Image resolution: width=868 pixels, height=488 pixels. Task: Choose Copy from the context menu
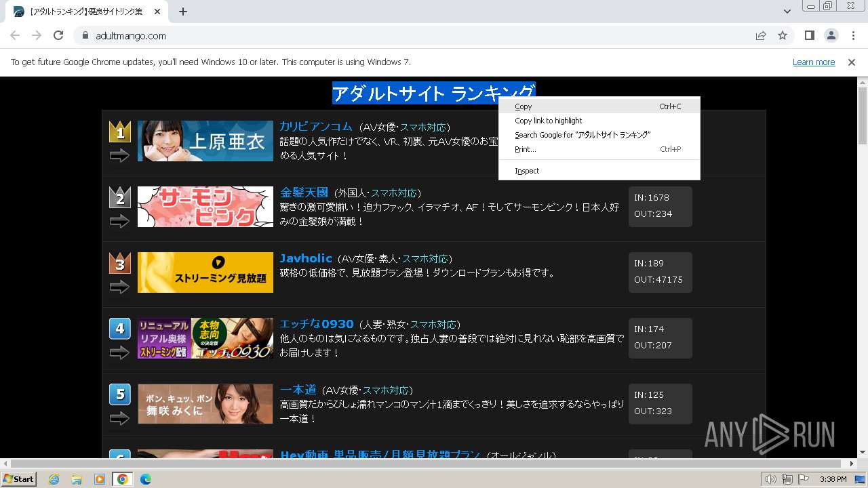pos(599,106)
